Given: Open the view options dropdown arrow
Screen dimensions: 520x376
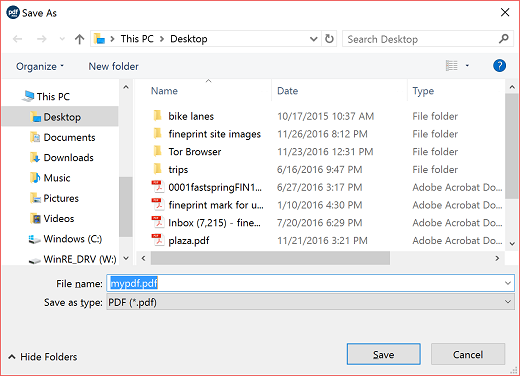Looking at the screenshot, I should point(467,66).
